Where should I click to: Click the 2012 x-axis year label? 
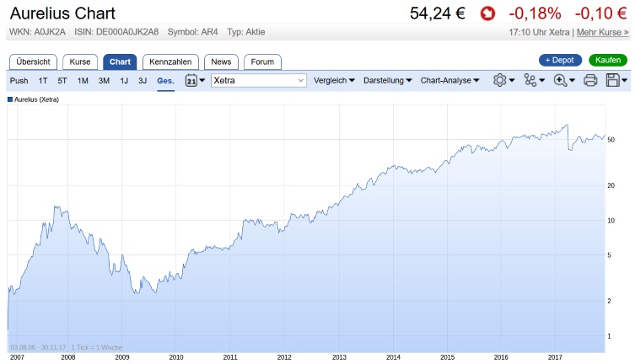[284, 357]
